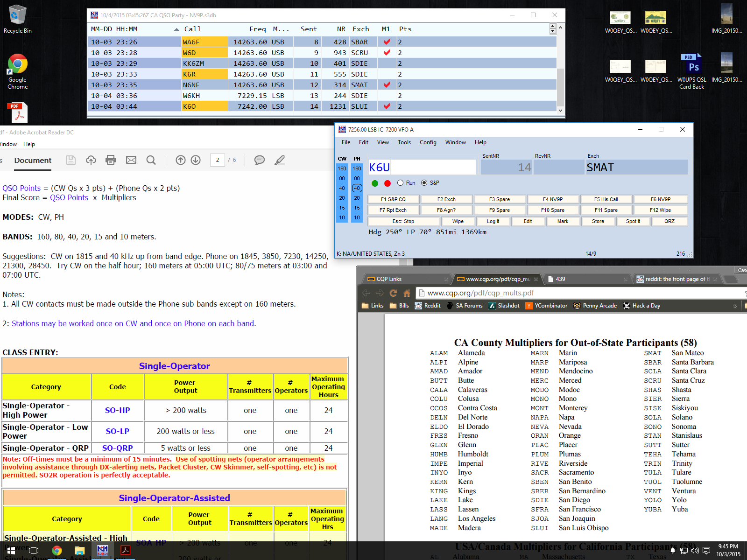The width and height of the screenshot is (747, 560).
Task: Click the Acrobat save icon
Action: coord(71,160)
